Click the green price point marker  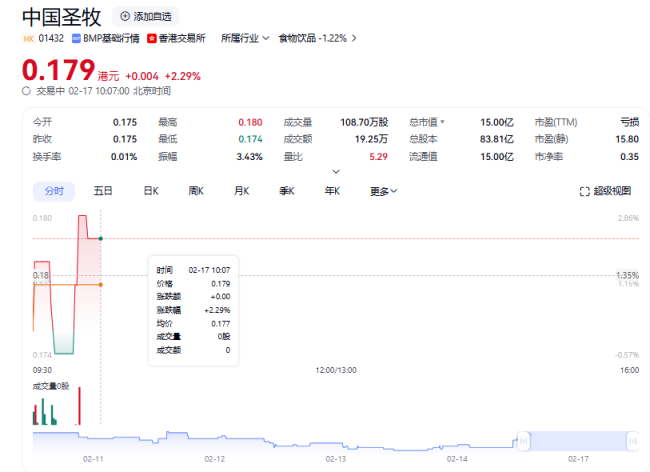(101, 239)
